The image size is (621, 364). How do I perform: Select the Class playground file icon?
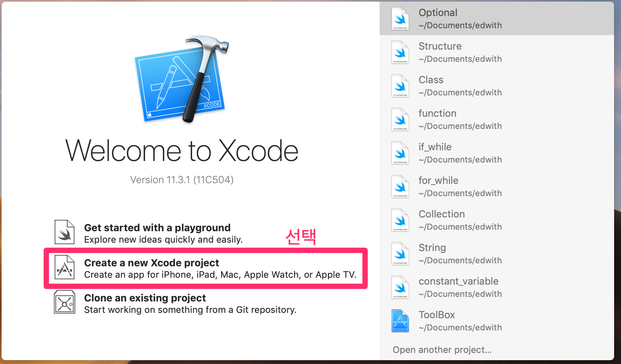400,86
